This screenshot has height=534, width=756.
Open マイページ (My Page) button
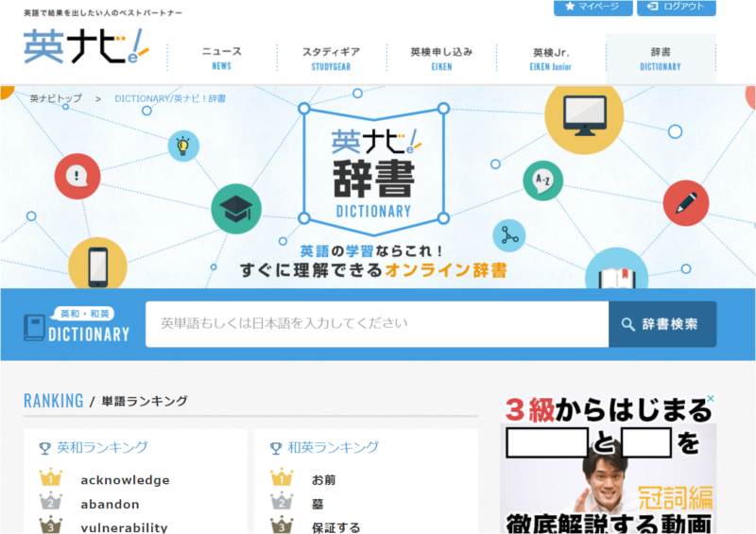pyautogui.click(x=593, y=8)
